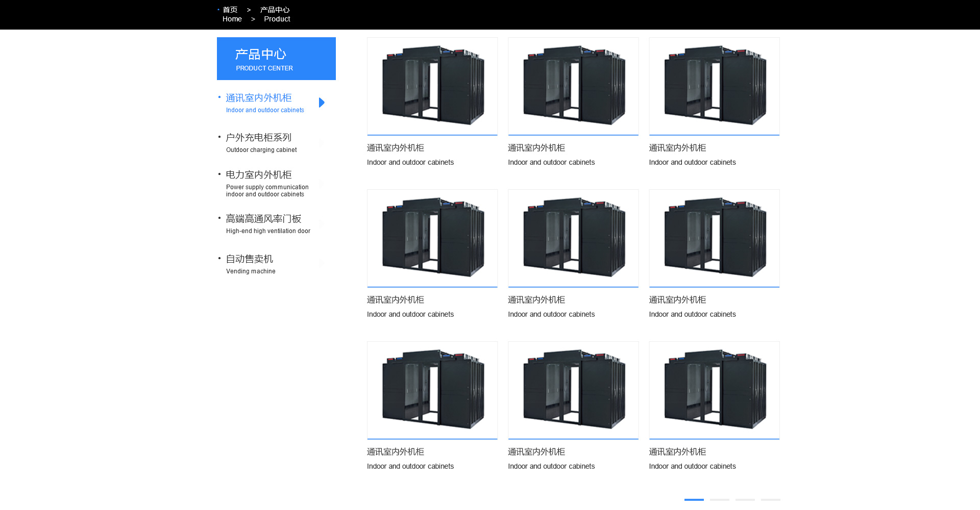The width and height of the screenshot is (980, 510).
Task: Open the middle row left cabinet image
Action: click(432, 238)
